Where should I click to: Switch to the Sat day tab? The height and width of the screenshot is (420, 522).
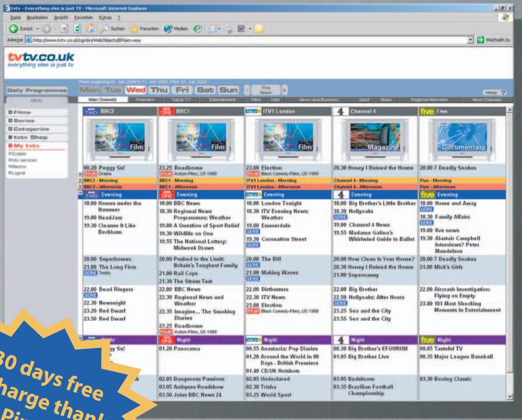coord(205,90)
